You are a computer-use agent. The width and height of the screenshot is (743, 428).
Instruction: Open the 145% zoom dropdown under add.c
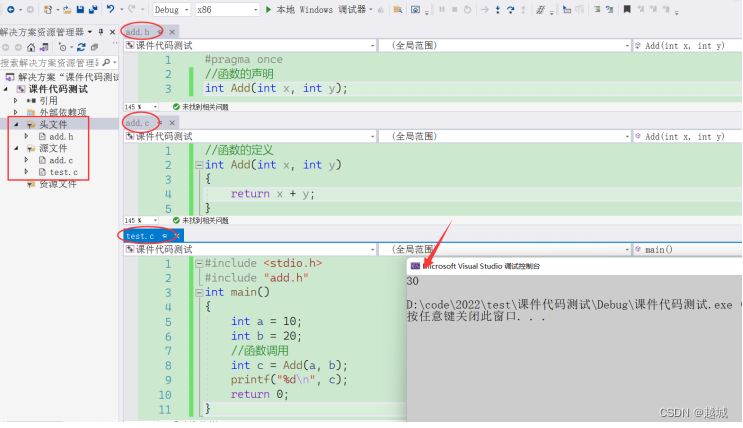point(141,220)
